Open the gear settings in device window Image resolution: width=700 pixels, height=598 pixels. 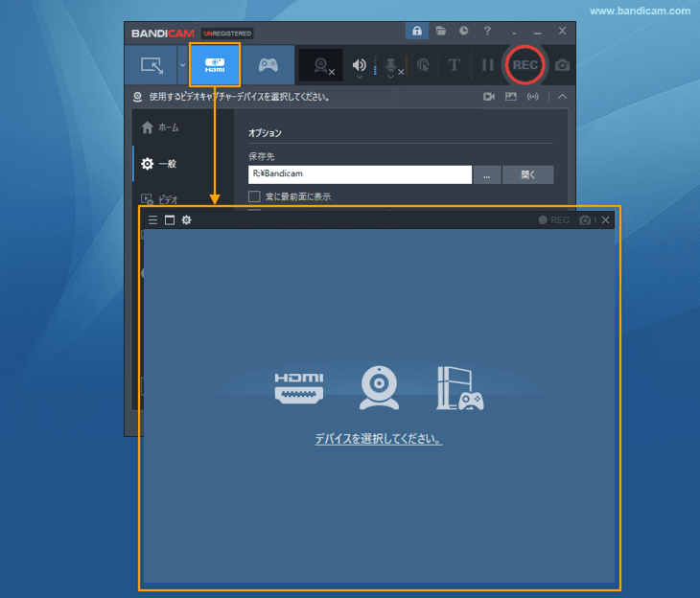coord(187,220)
